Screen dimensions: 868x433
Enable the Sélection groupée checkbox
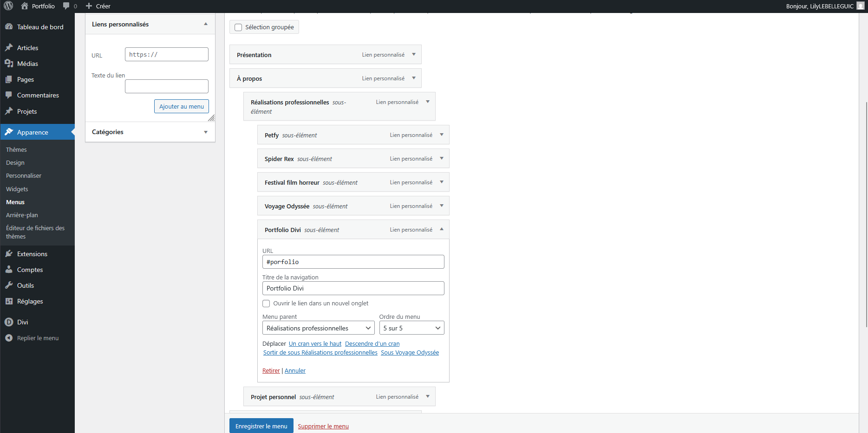click(x=238, y=27)
